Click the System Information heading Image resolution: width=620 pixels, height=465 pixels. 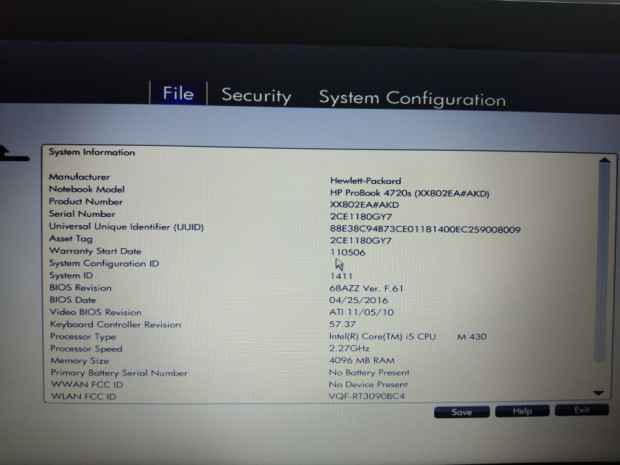pyautogui.click(x=92, y=153)
